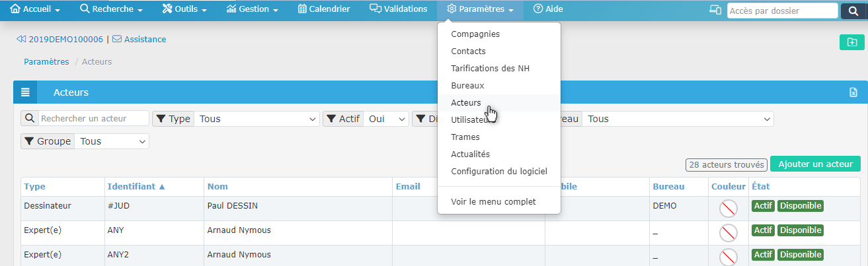
Task: Click the Excel export icon in Acteurs header
Action: [853, 92]
